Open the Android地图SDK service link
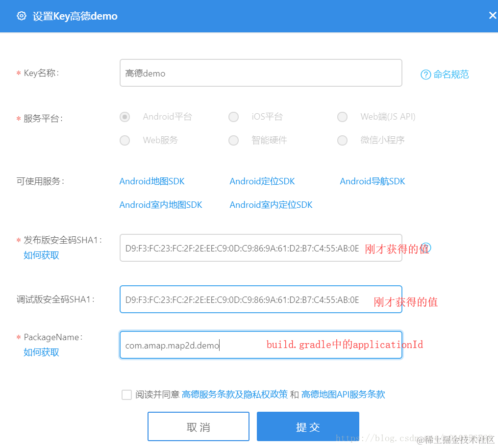498x448 pixels. click(x=152, y=181)
